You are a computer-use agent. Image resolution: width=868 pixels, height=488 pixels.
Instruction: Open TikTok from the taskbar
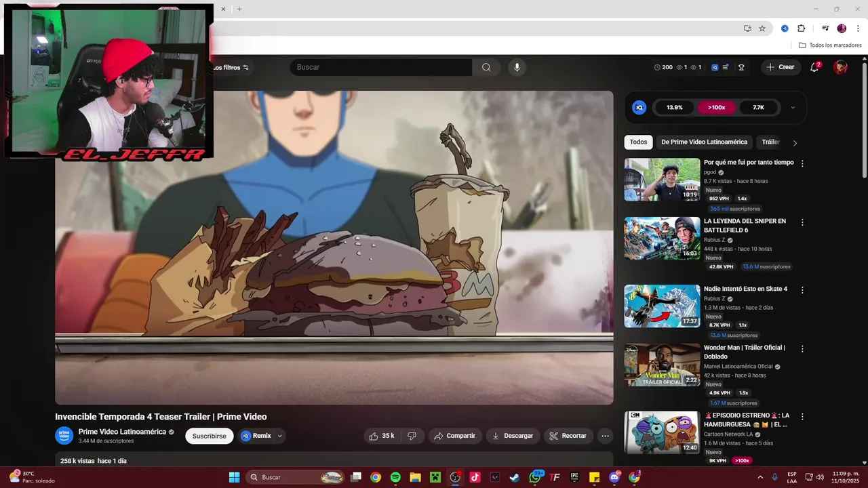(x=475, y=477)
